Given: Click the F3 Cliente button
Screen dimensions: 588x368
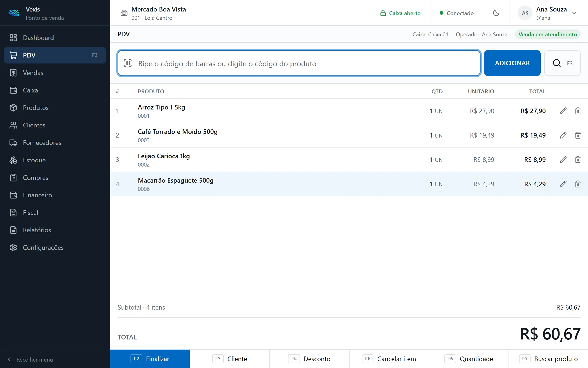Looking at the screenshot, I should point(230,359).
